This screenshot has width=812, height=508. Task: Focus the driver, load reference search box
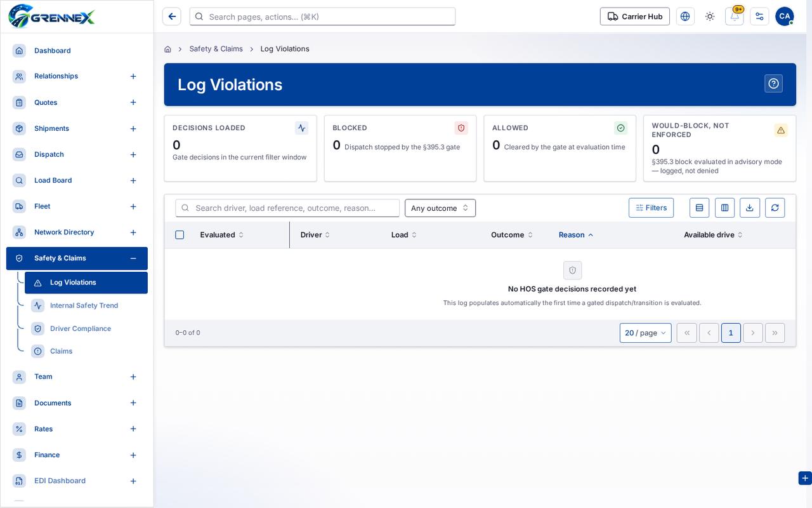(287, 208)
